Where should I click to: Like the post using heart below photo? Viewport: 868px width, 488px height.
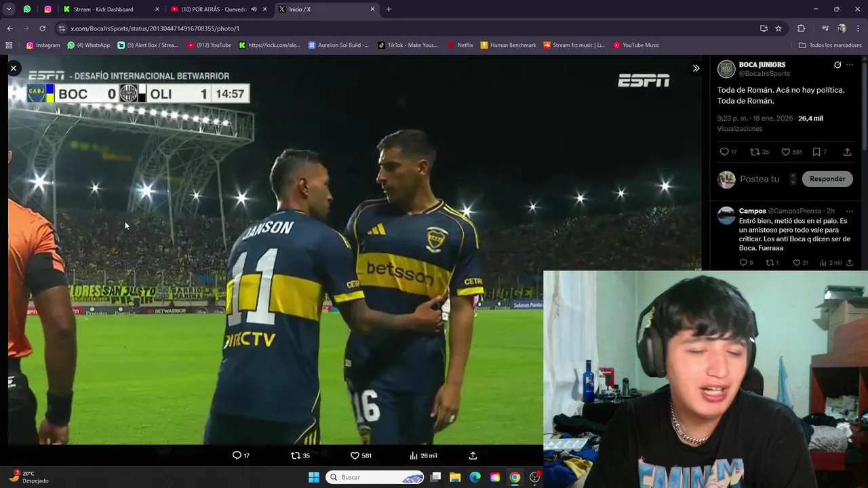tap(355, 455)
